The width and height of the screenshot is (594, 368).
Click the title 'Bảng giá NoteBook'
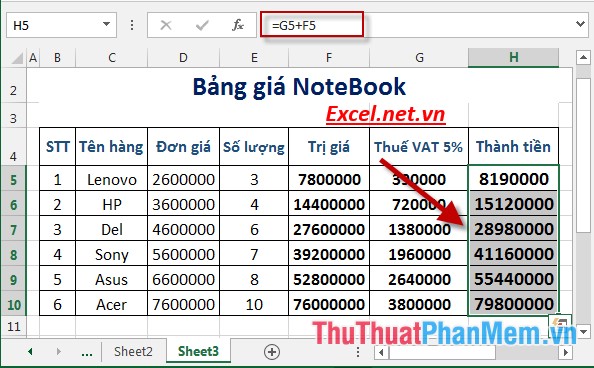(x=299, y=87)
